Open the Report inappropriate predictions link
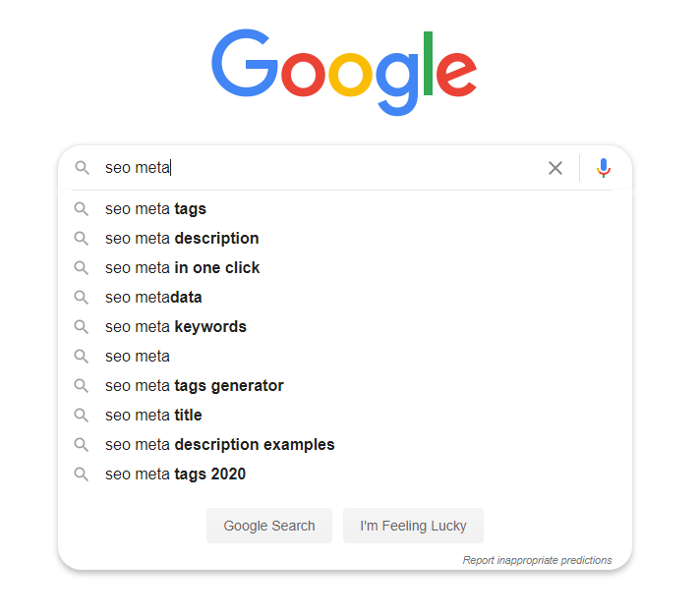Viewport: 700px width, 614px height. click(537, 560)
